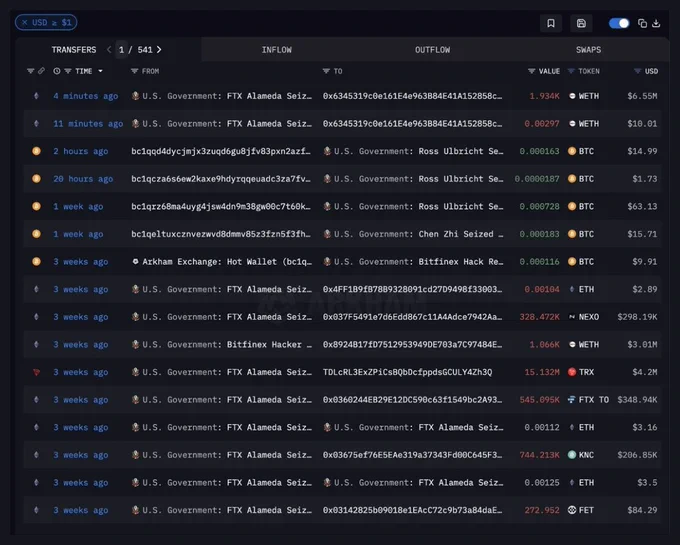The image size is (680, 545).
Task: Click the link icon in the table header
Action: 41,71
